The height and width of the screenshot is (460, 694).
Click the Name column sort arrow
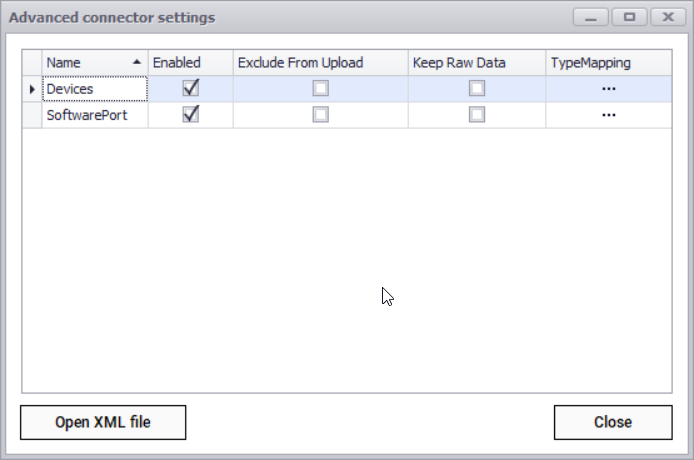[137, 62]
